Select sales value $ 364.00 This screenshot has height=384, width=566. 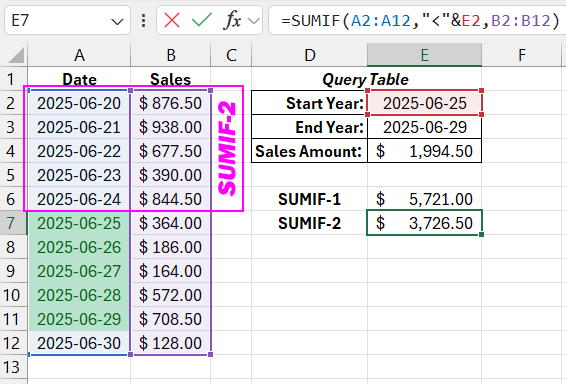170,223
